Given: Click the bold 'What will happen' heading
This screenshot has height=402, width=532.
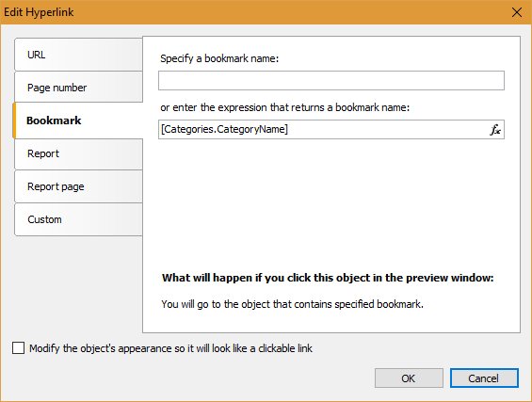Looking at the screenshot, I should 328,278.
